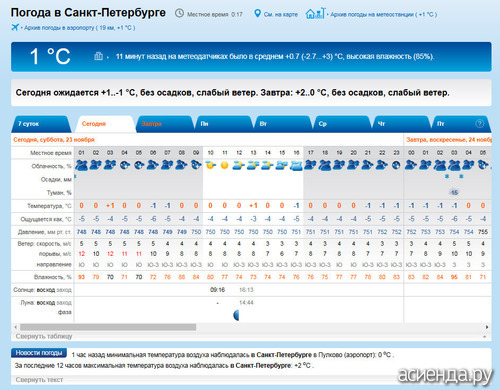Screen dimensions: 500x390
Task: Click the horizontal scrollbar thumb
Action: tap(108, 327)
